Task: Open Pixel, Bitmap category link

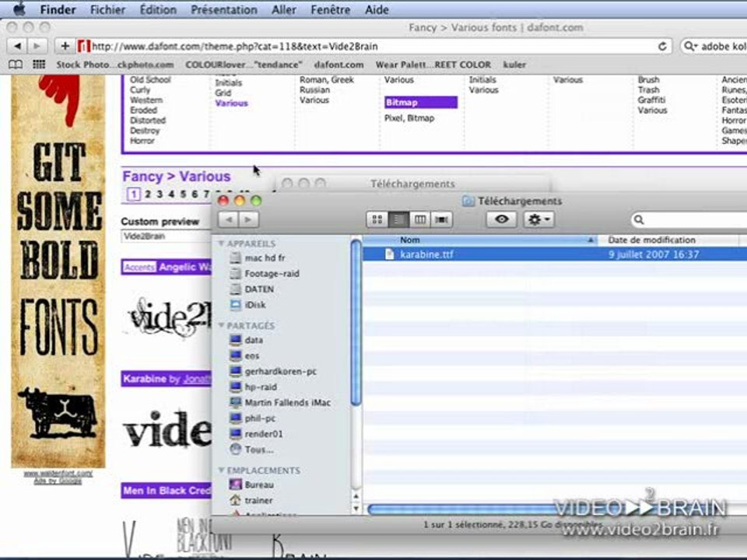Action: coord(409,118)
